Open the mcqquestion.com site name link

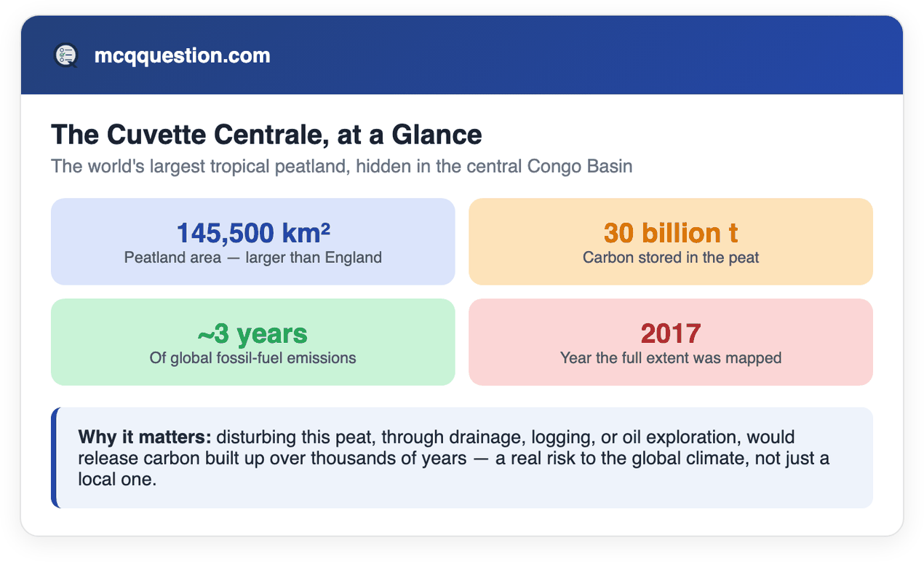point(182,55)
